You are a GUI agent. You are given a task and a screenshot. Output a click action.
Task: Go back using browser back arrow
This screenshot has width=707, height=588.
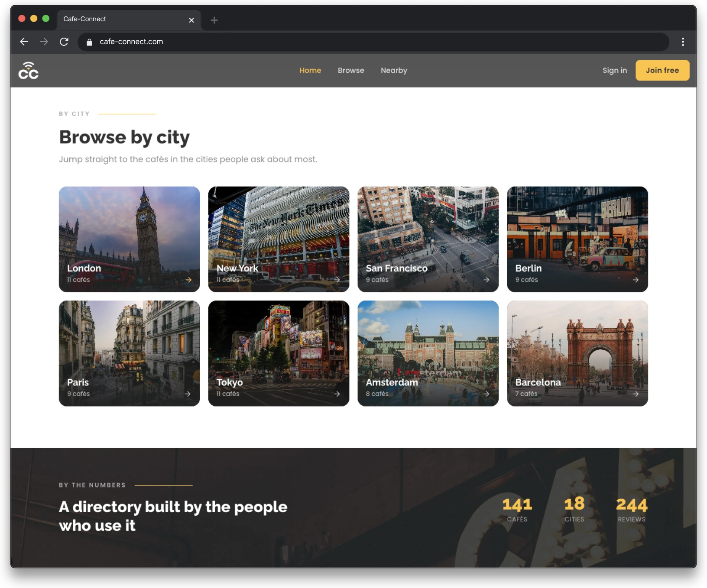click(x=24, y=42)
